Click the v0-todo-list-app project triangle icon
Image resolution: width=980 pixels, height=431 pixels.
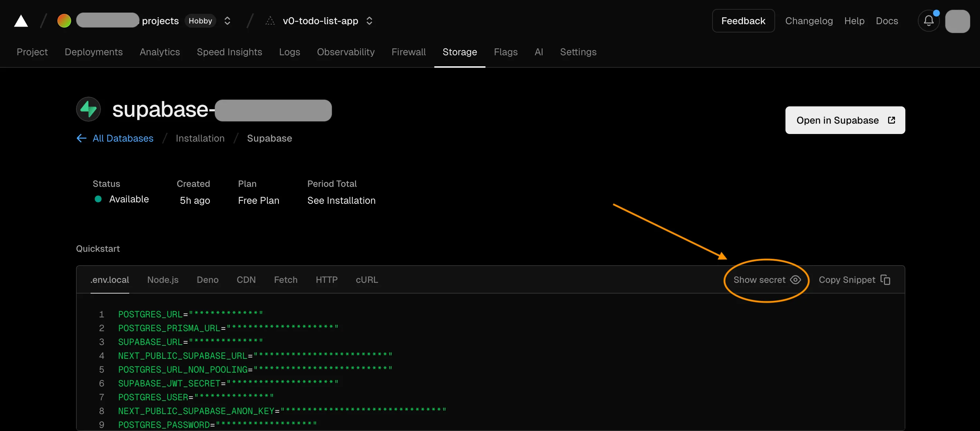(270, 21)
